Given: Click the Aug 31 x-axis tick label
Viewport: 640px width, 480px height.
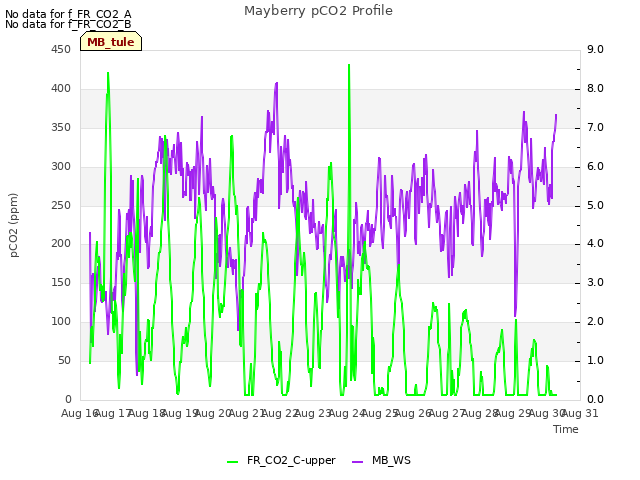Looking at the screenshot, I should [x=580, y=413].
